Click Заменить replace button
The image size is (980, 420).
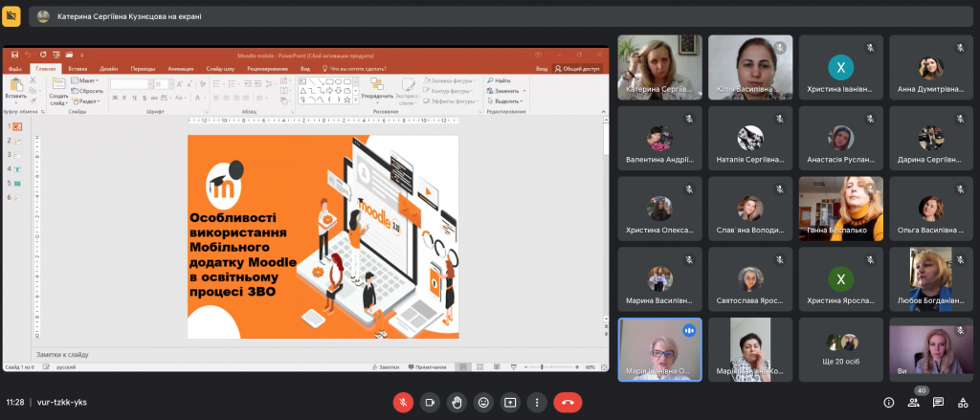tap(506, 91)
